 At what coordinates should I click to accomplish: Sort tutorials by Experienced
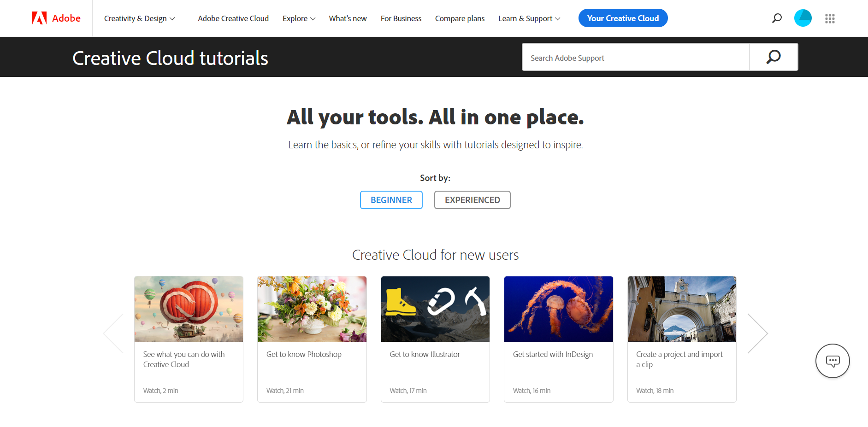pyautogui.click(x=472, y=200)
